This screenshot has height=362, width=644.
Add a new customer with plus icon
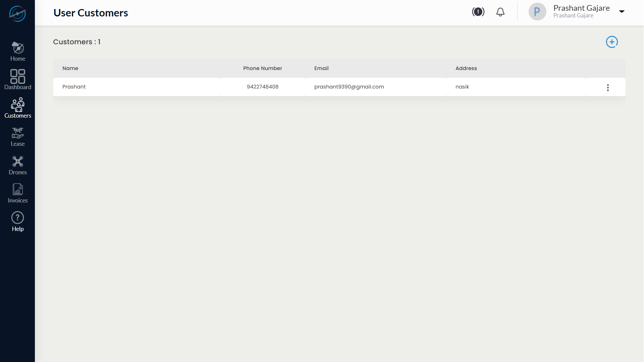[x=612, y=42]
